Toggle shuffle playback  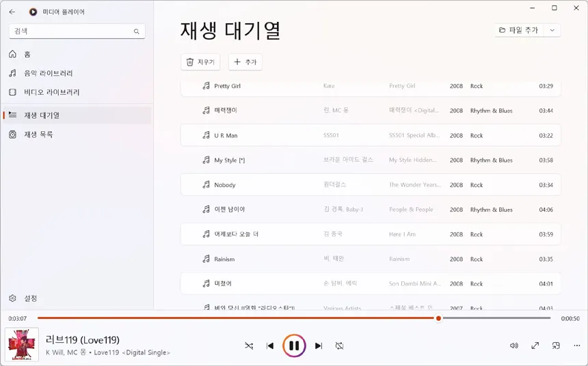[249, 346]
